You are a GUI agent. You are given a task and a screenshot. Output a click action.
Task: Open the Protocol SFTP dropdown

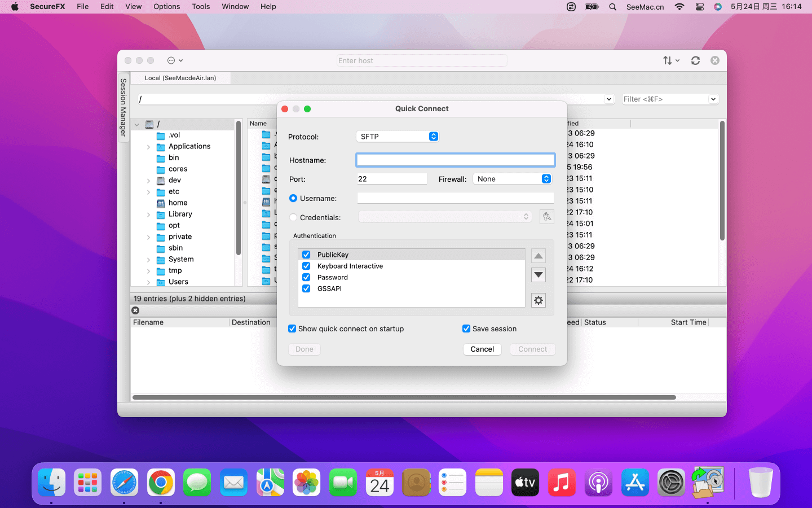point(398,137)
